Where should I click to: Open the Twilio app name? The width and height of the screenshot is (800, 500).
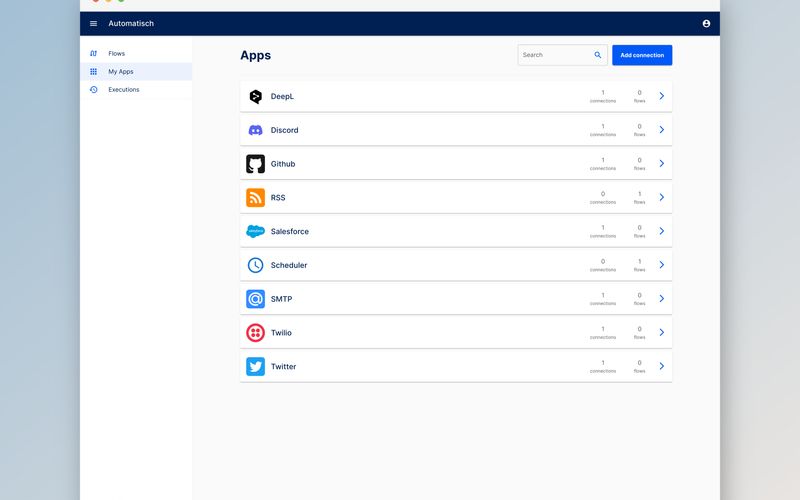point(281,333)
